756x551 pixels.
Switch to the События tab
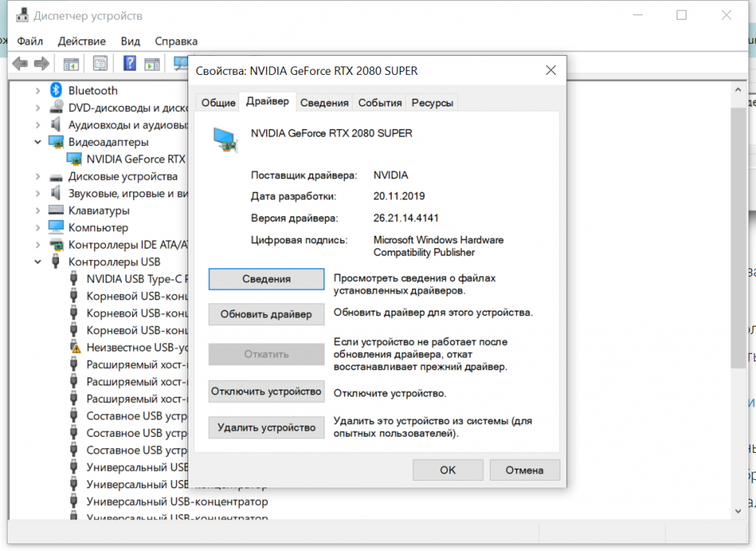click(380, 103)
